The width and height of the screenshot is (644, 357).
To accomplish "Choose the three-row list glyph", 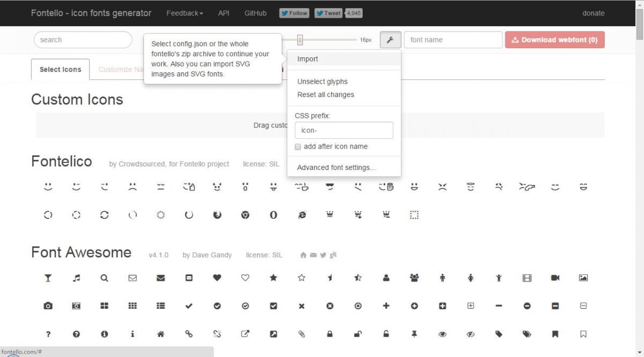I will tap(160, 306).
